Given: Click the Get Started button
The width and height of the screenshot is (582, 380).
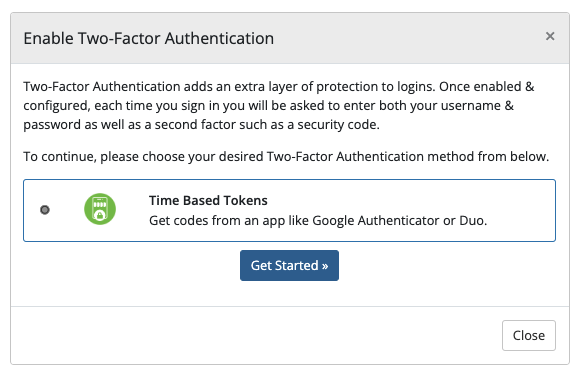Looking at the screenshot, I should point(289,265).
